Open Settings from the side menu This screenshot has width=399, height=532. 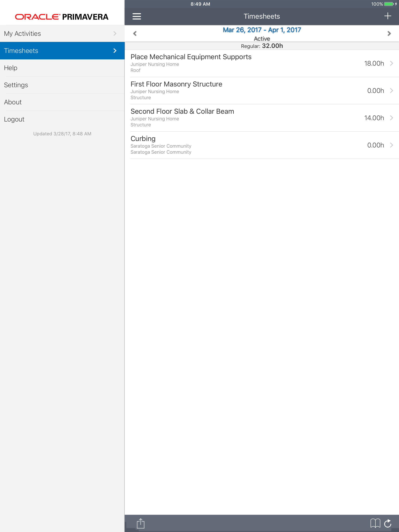16,85
